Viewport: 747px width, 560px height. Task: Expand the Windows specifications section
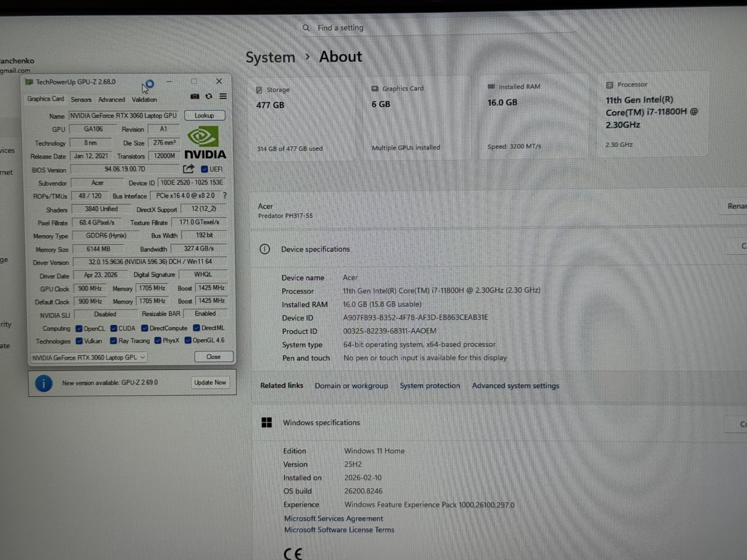pyautogui.click(x=500, y=423)
